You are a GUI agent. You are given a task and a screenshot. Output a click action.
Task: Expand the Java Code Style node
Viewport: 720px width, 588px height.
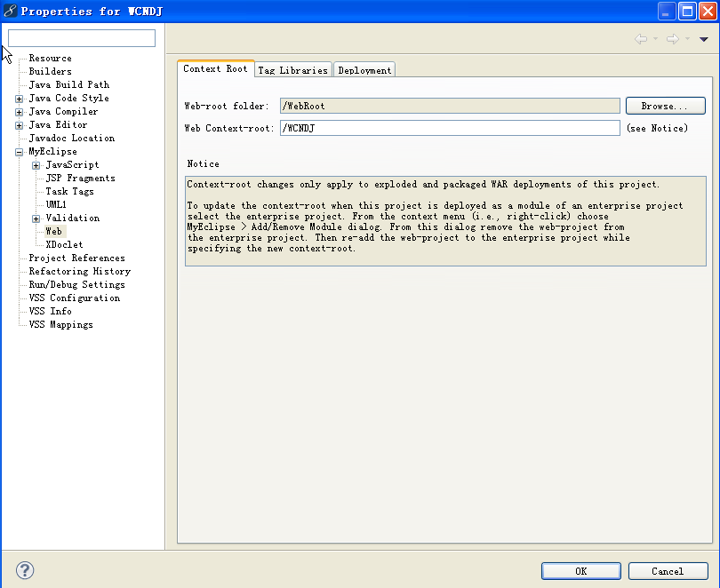(19, 99)
